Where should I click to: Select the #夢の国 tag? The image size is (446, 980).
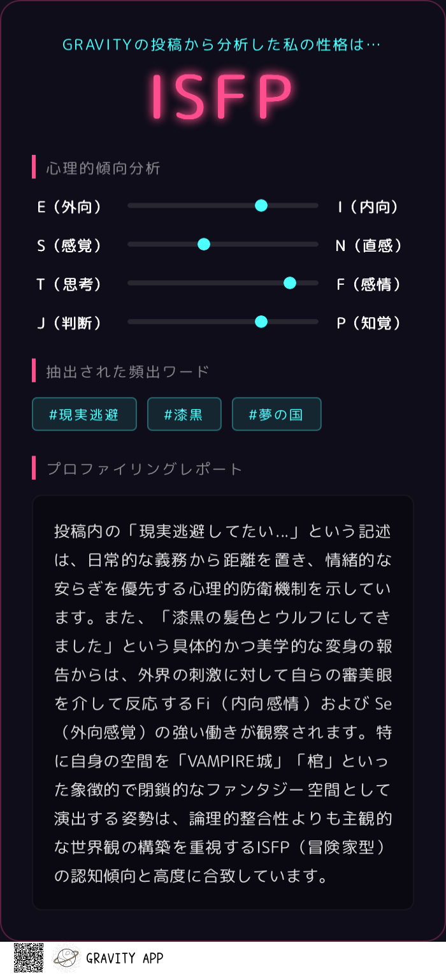point(277,414)
